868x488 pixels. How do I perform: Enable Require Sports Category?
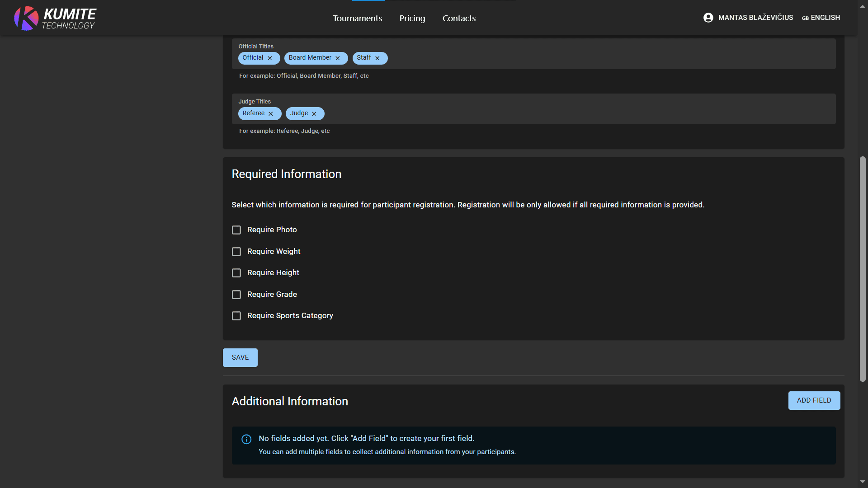(x=236, y=315)
